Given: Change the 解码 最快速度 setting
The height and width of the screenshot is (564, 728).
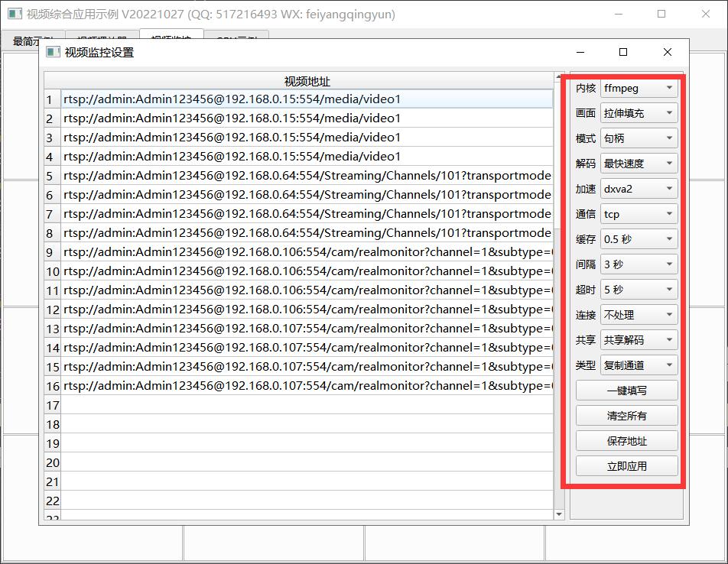Looking at the screenshot, I should pos(639,164).
